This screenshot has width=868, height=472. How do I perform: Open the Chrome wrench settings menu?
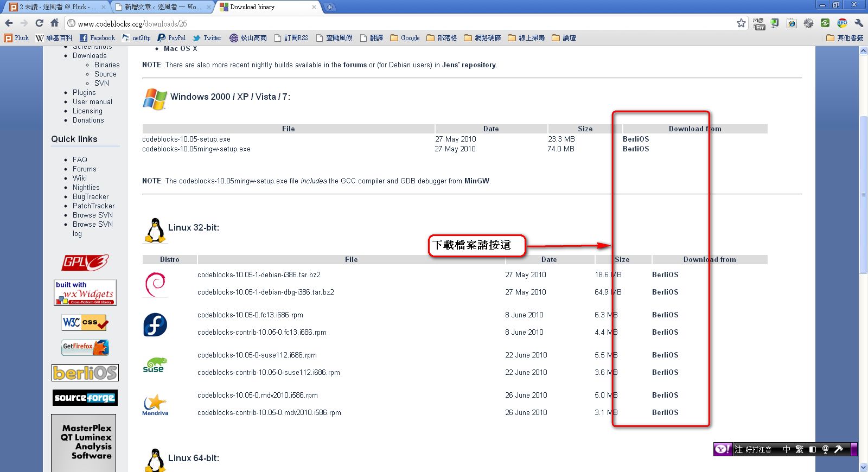point(858,23)
